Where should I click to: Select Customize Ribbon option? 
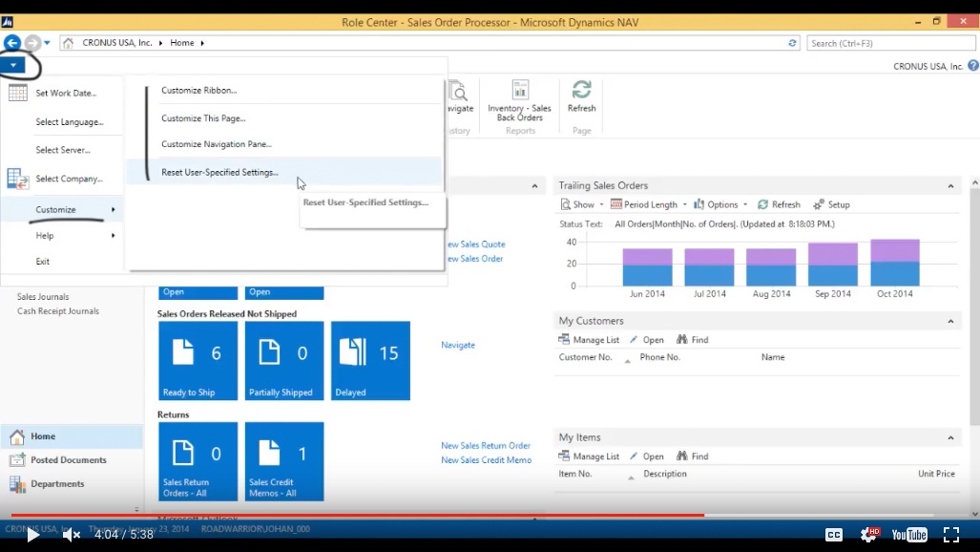[198, 90]
